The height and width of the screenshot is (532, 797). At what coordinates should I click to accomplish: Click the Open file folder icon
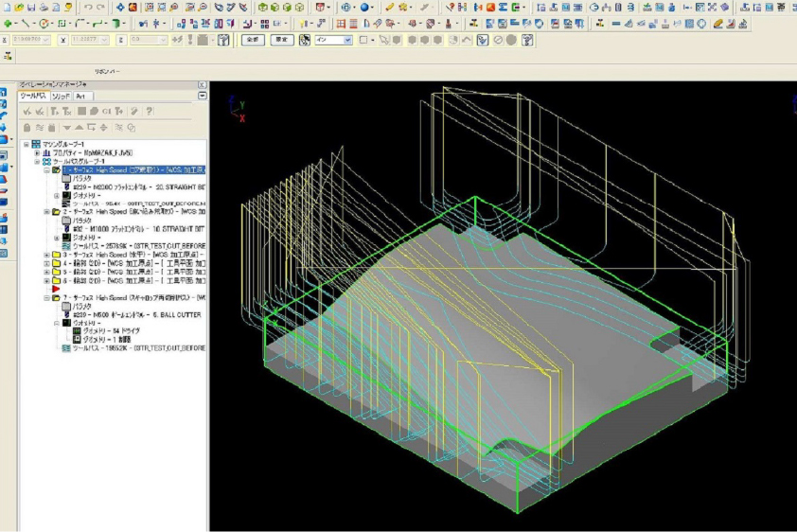[x=19, y=7]
